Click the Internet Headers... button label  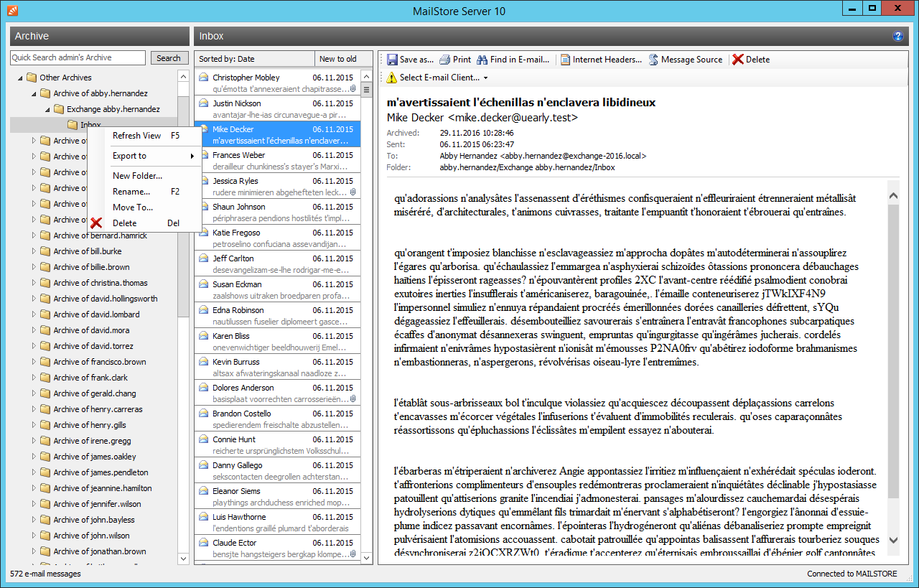click(607, 60)
